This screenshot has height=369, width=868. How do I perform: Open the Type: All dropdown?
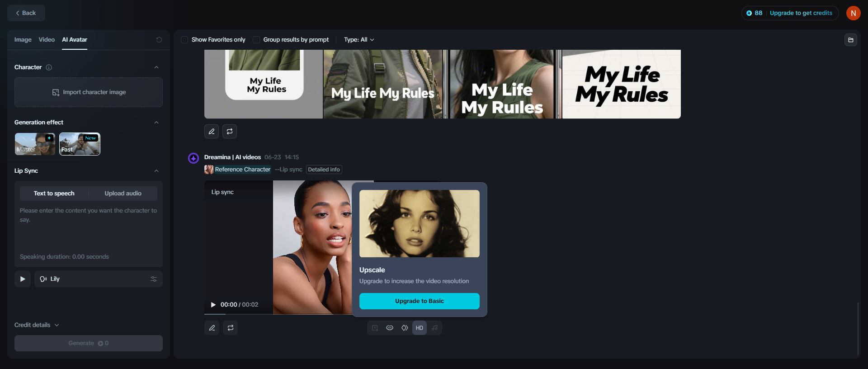point(359,40)
